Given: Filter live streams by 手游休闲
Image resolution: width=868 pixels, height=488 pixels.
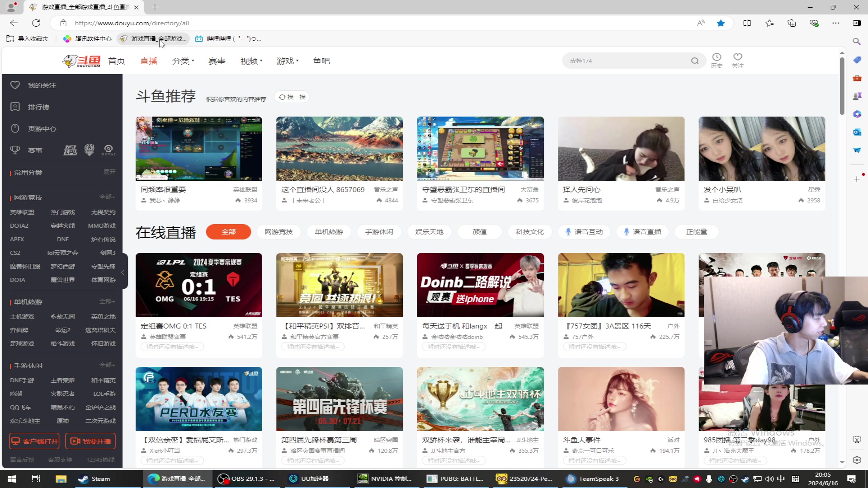Looking at the screenshot, I should coord(379,232).
